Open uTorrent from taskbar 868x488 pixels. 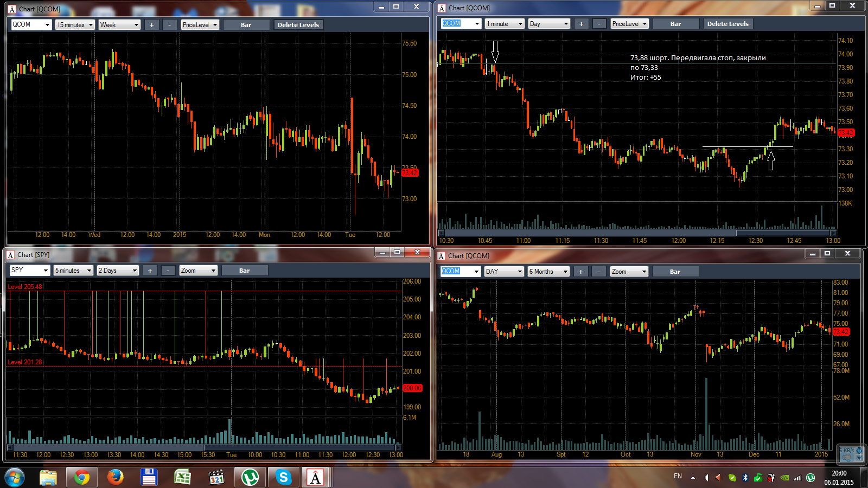point(250,477)
